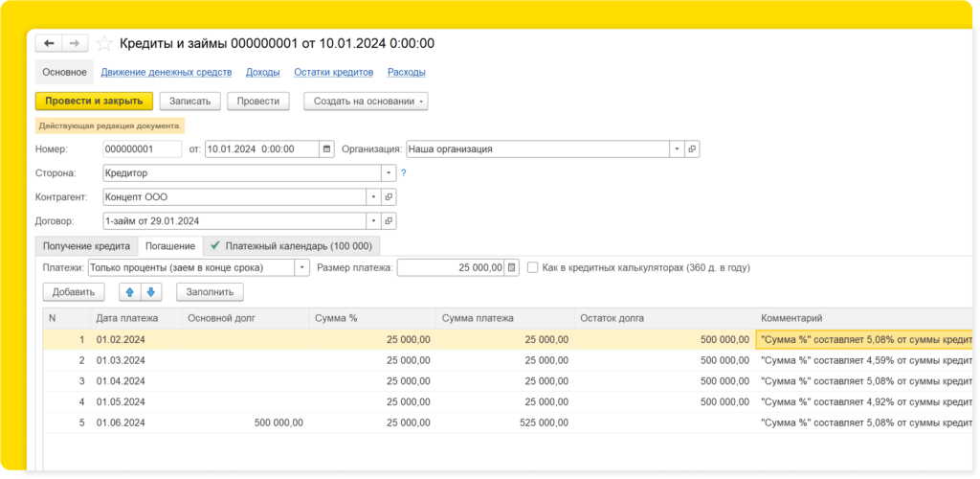Viewport: 980px width, 479px height.
Task: Open the Контрагент record via open icon
Action: point(389,197)
